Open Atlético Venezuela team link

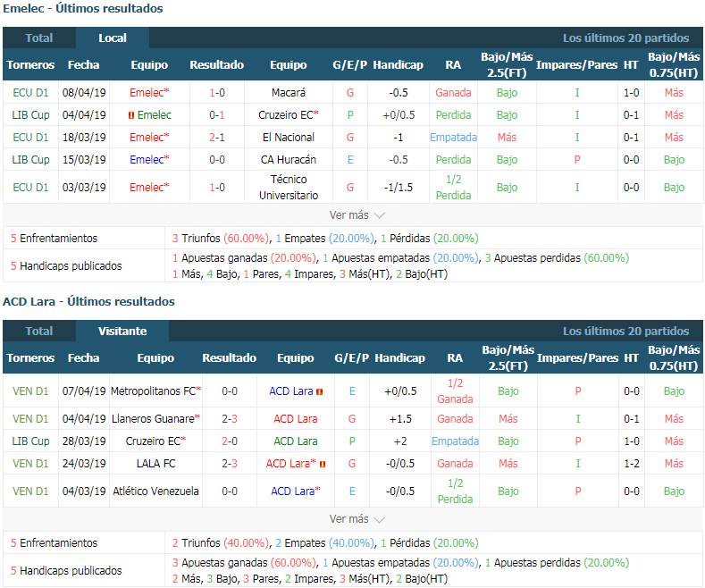point(155,491)
